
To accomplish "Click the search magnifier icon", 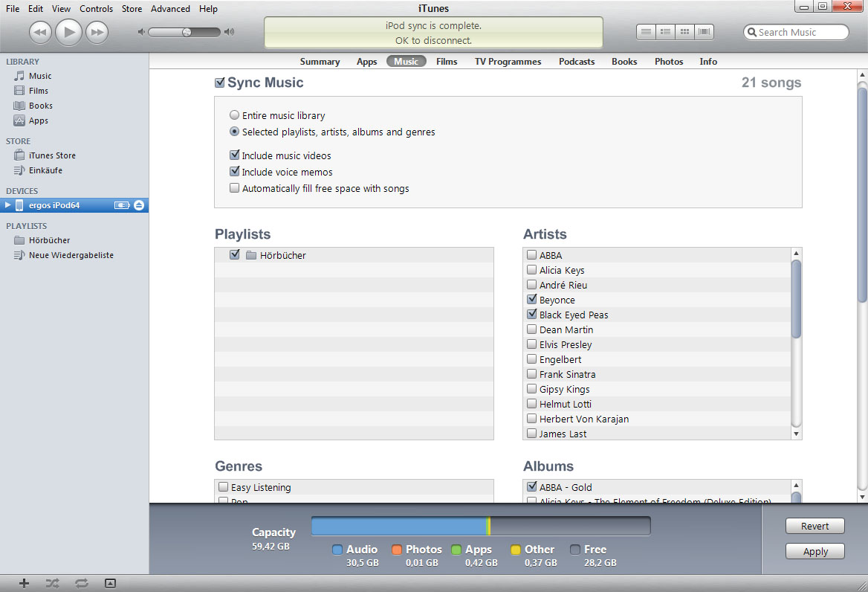I will [x=752, y=32].
